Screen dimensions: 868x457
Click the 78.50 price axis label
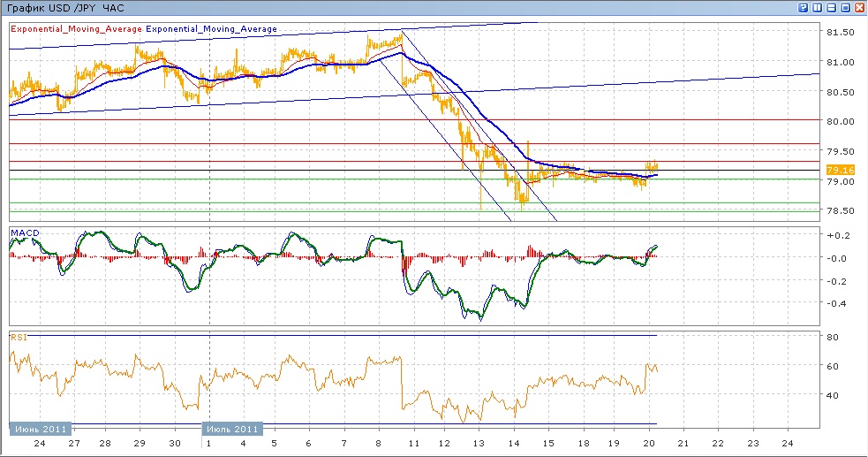pos(838,211)
